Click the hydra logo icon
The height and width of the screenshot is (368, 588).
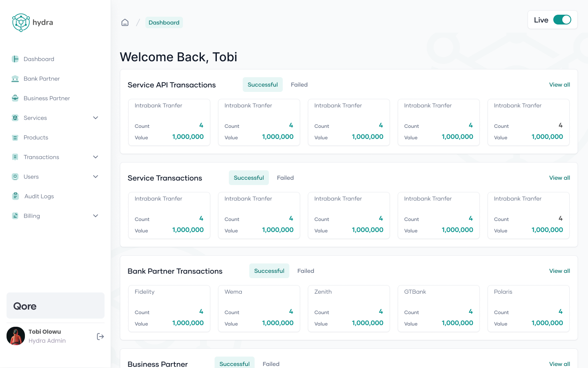coord(21,22)
